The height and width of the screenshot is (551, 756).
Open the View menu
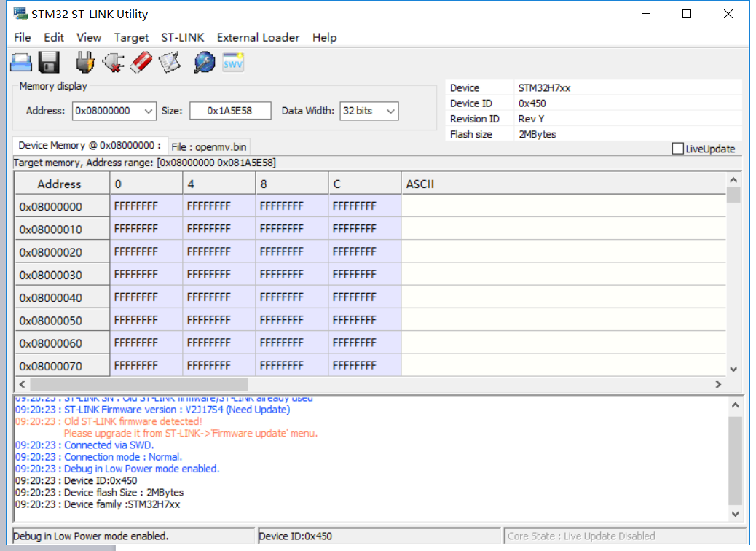89,38
